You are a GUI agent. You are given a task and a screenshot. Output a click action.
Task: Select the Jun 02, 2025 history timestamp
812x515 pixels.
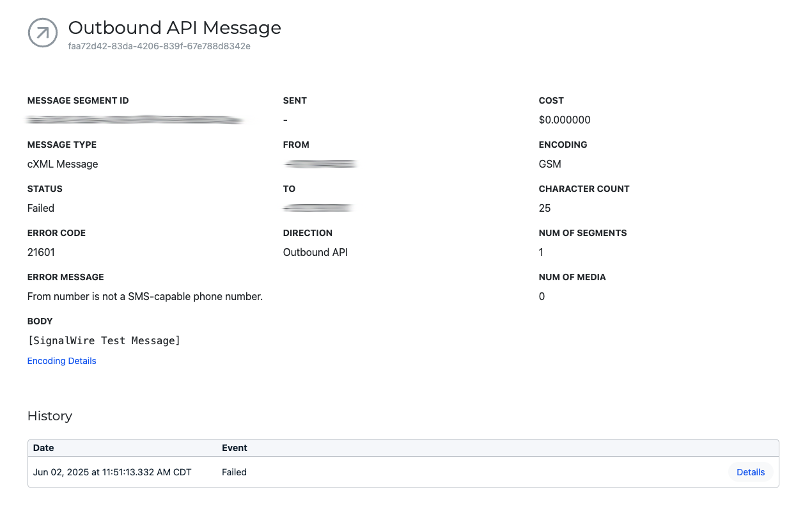112,472
